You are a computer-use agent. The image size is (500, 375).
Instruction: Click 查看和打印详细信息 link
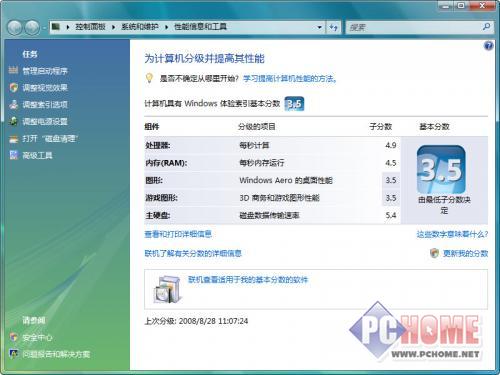[178, 234]
